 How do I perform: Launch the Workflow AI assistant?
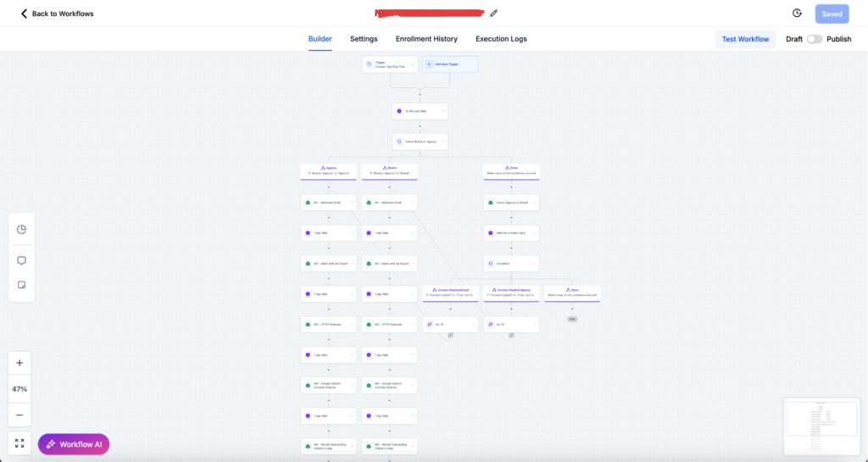click(74, 444)
